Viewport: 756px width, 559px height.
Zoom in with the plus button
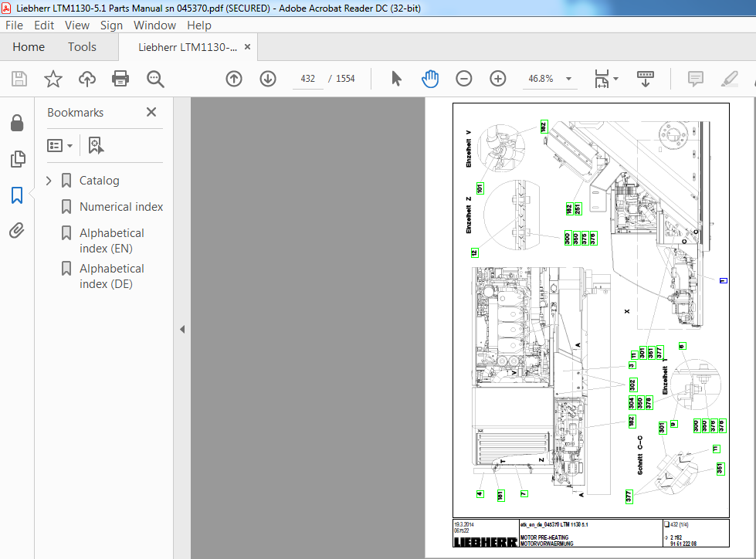coord(497,79)
